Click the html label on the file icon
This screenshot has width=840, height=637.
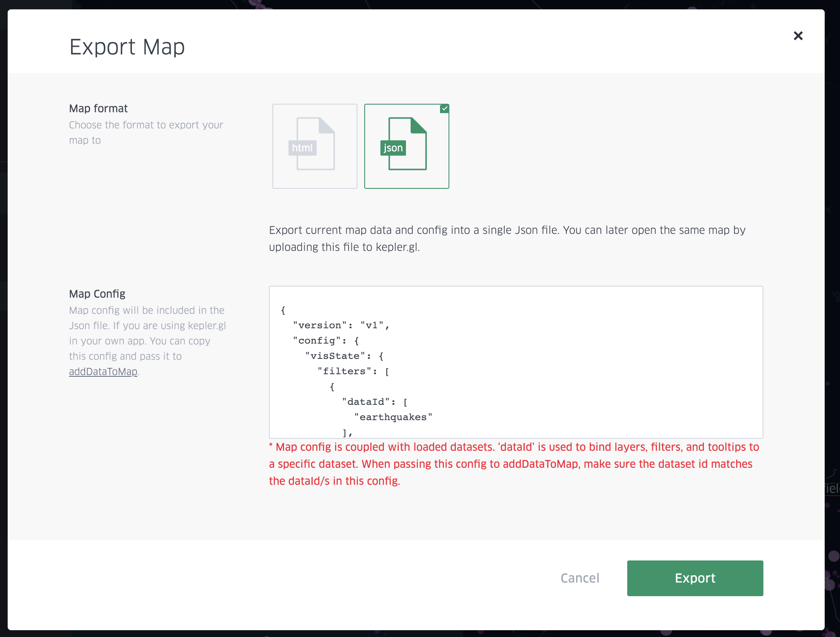(x=302, y=148)
